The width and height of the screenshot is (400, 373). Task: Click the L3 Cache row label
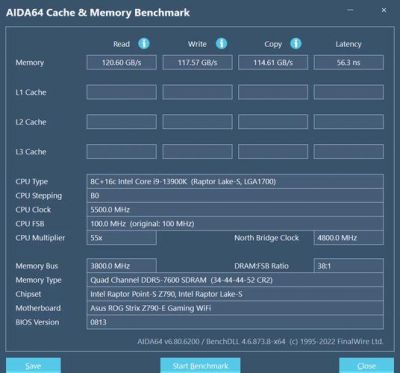[31, 152]
